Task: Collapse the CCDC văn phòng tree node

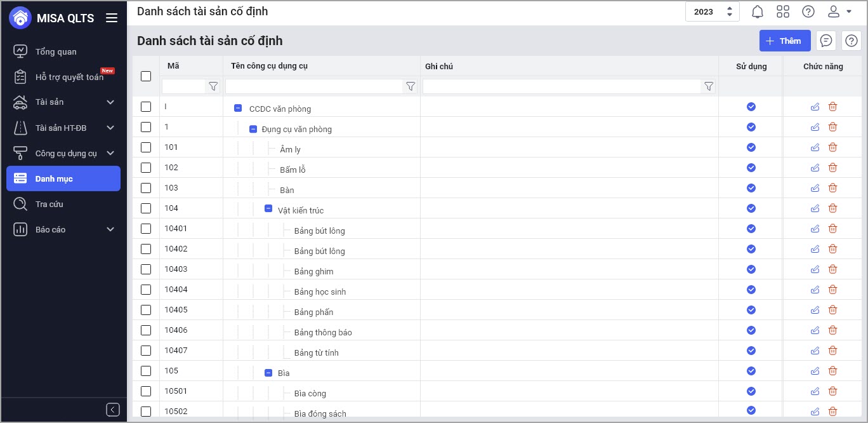Action: pos(238,109)
